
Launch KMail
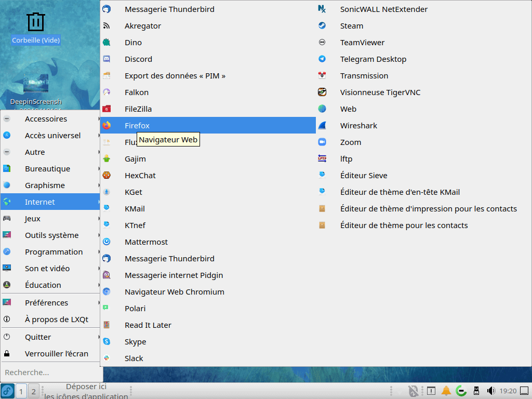pyautogui.click(x=208, y=209)
